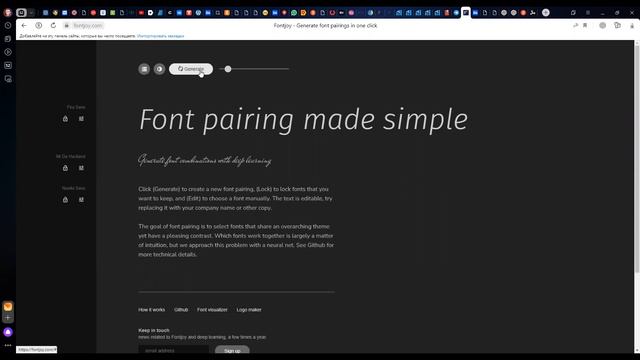Lock the Nunito Sans body font
The width and height of the screenshot is (640, 360).
pos(65,200)
